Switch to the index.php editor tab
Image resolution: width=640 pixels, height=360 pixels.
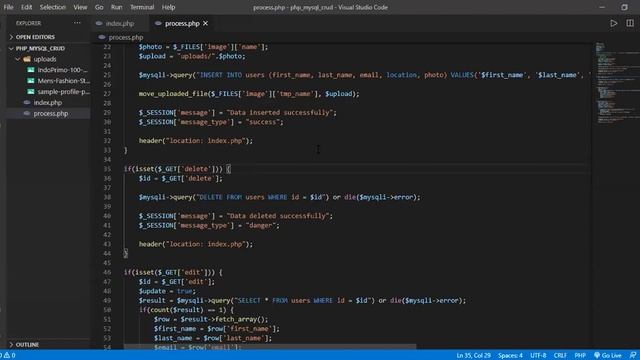[120, 24]
